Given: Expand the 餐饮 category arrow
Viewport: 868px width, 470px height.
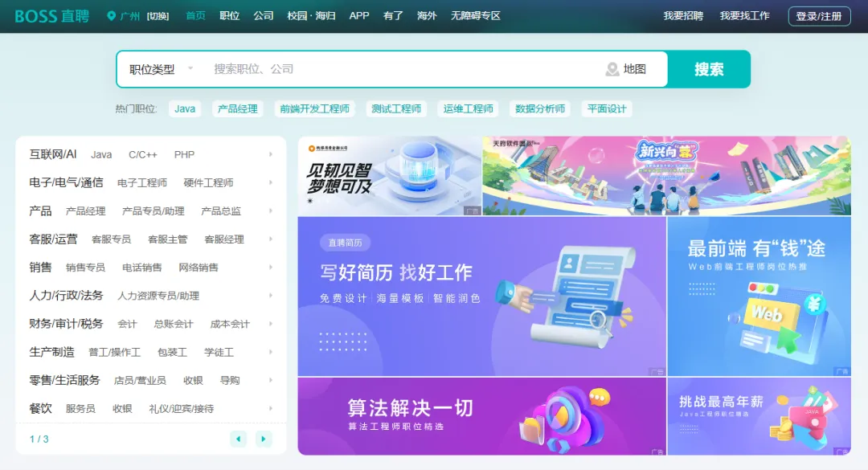Looking at the screenshot, I should pyautogui.click(x=271, y=408).
